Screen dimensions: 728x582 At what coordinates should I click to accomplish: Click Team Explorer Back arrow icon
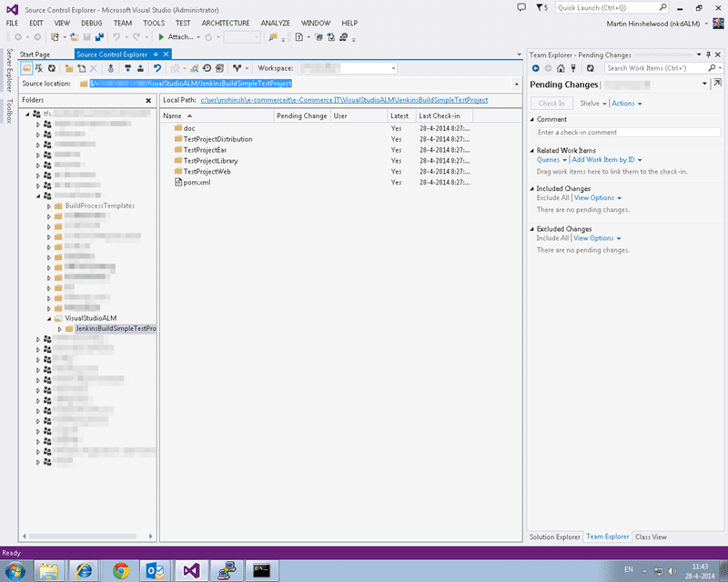click(x=535, y=68)
